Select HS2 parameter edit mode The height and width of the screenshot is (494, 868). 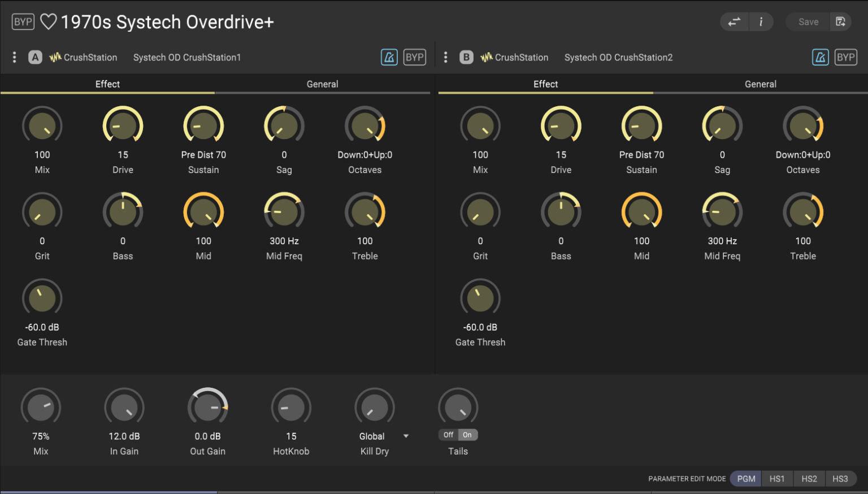(809, 479)
